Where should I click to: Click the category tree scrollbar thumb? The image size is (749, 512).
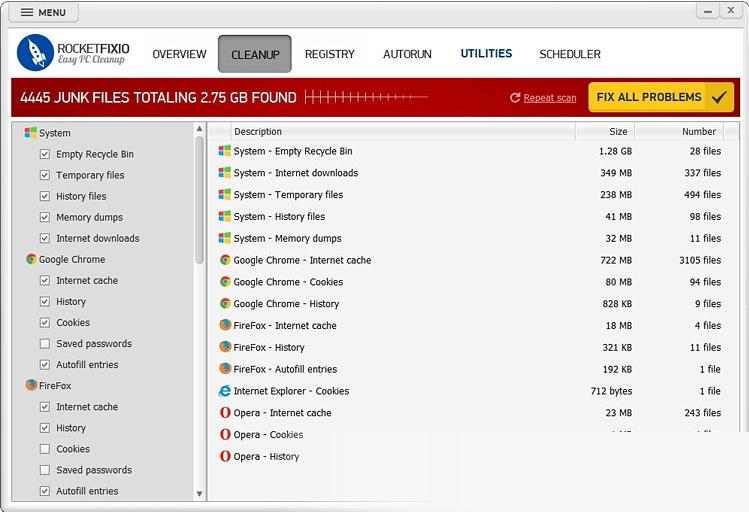coord(200,200)
